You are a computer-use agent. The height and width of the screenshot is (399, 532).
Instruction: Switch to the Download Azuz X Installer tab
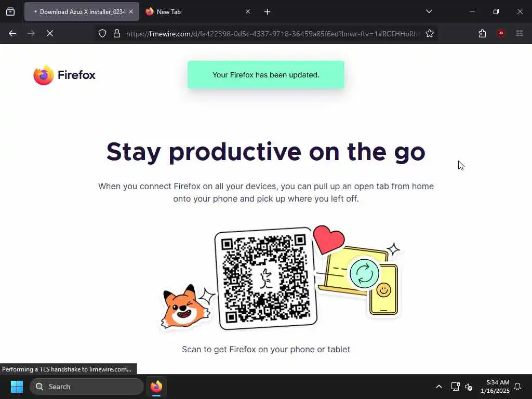pyautogui.click(x=82, y=12)
